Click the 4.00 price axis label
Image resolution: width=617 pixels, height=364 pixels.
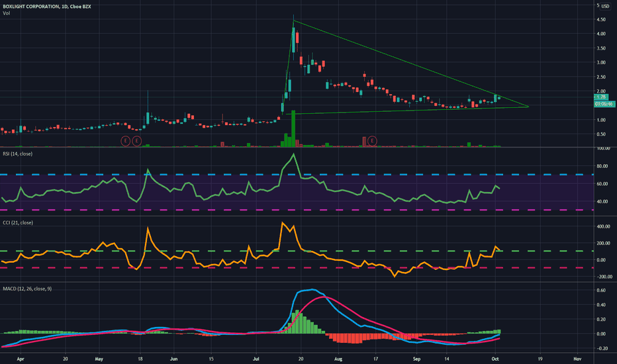click(x=601, y=34)
